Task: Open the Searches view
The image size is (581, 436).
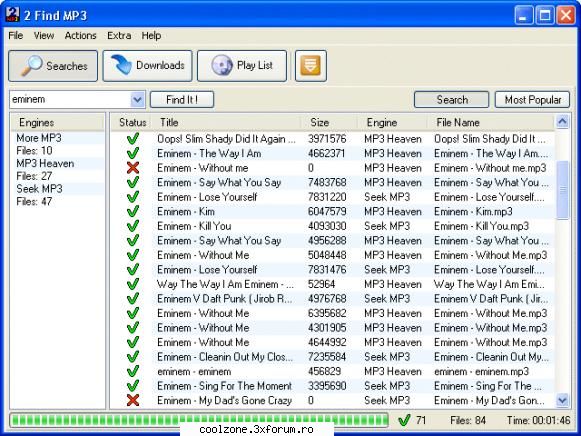Action: pyautogui.click(x=53, y=66)
